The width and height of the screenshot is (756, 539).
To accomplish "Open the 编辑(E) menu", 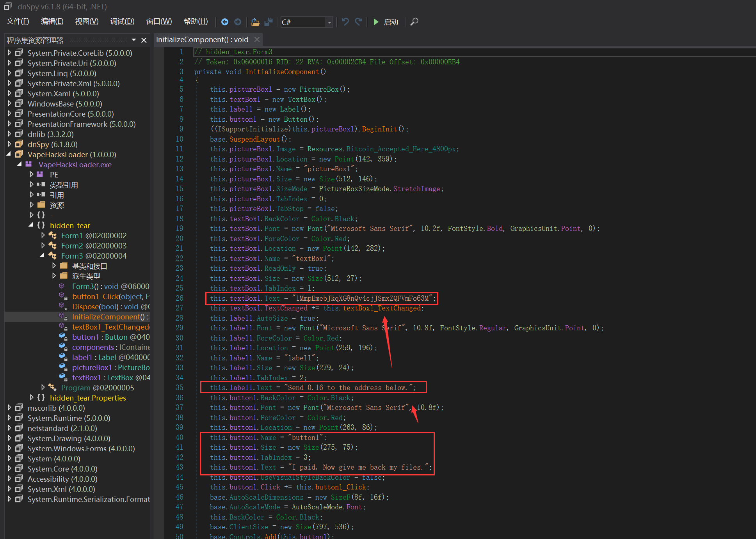I will (52, 21).
